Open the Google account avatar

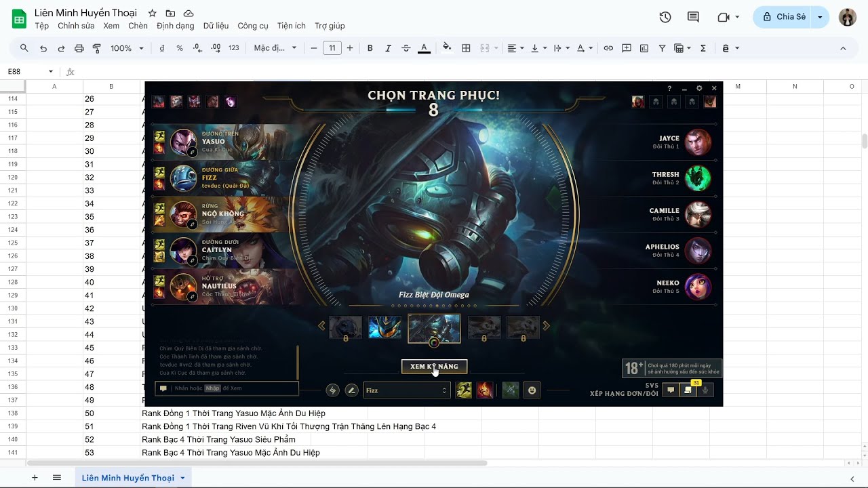click(848, 17)
